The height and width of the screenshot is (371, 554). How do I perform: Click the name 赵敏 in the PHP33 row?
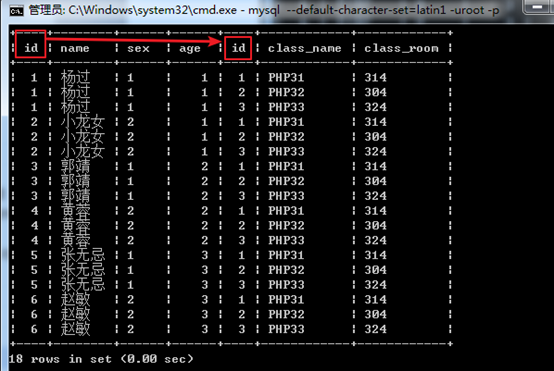[x=75, y=329]
